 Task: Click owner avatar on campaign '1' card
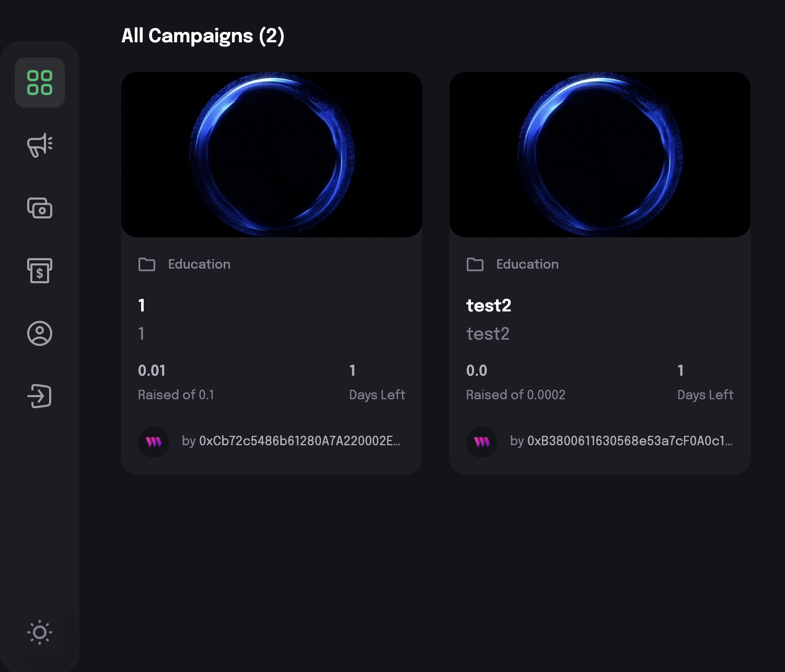point(154,442)
